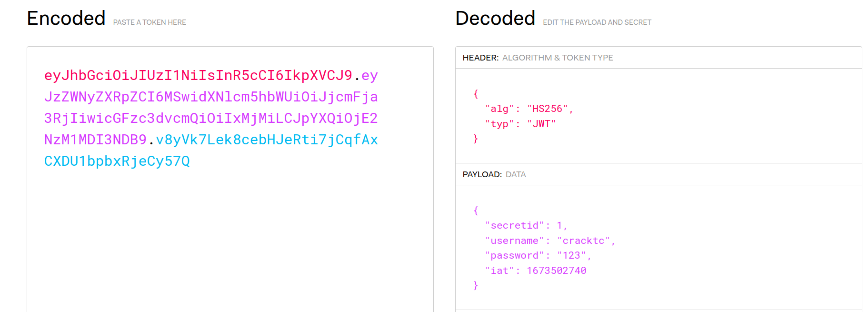Click the "PASTE A TOKEN HERE" label
Image resolution: width=868 pixels, height=312 pixels.
[x=150, y=22]
